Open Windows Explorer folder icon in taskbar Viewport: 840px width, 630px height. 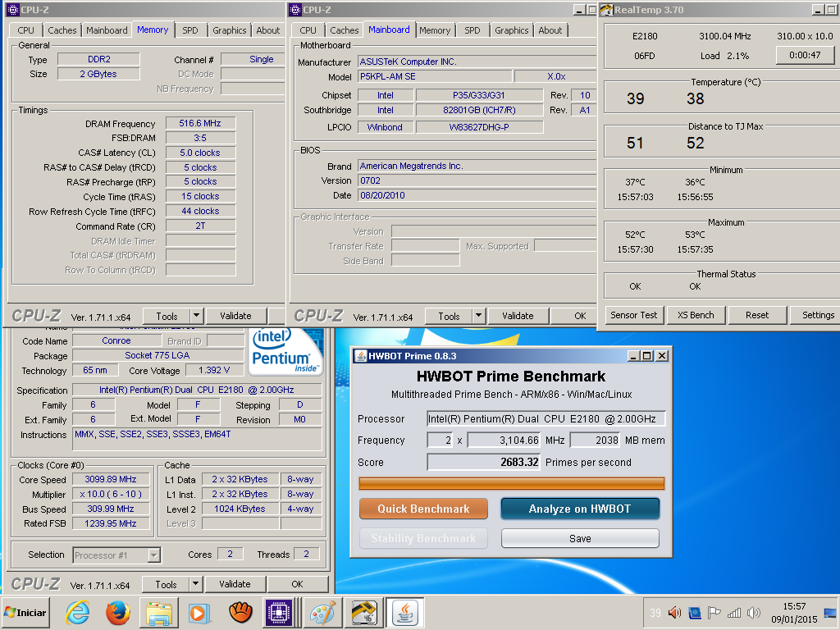point(159,612)
